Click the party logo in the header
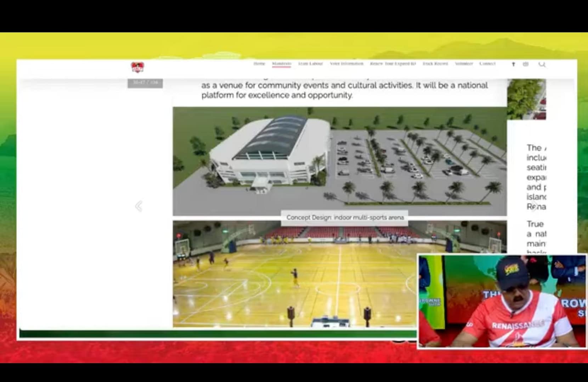 [137, 67]
